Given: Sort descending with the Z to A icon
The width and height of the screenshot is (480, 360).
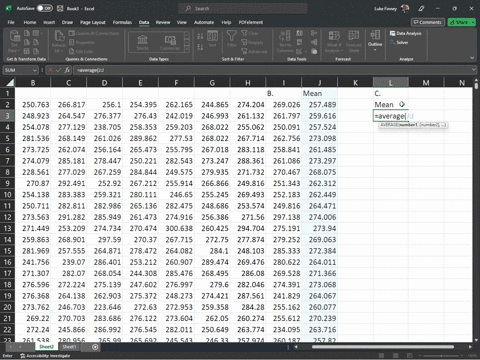Looking at the screenshot, I should coord(200,47).
